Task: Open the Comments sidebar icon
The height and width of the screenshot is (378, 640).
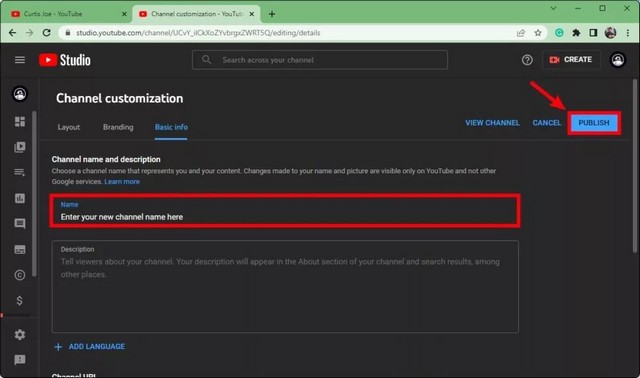Action: pyautogui.click(x=20, y=223)
